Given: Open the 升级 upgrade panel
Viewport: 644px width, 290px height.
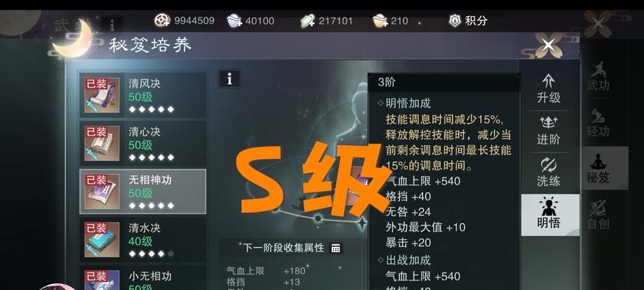Looking at the screenshot, I should (548, 88).
